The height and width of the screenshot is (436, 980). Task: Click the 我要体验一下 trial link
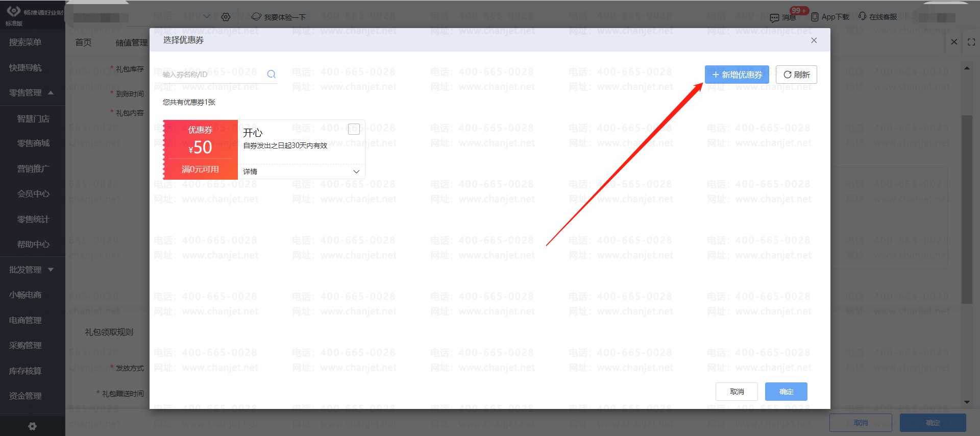click(x=279, y=17)
